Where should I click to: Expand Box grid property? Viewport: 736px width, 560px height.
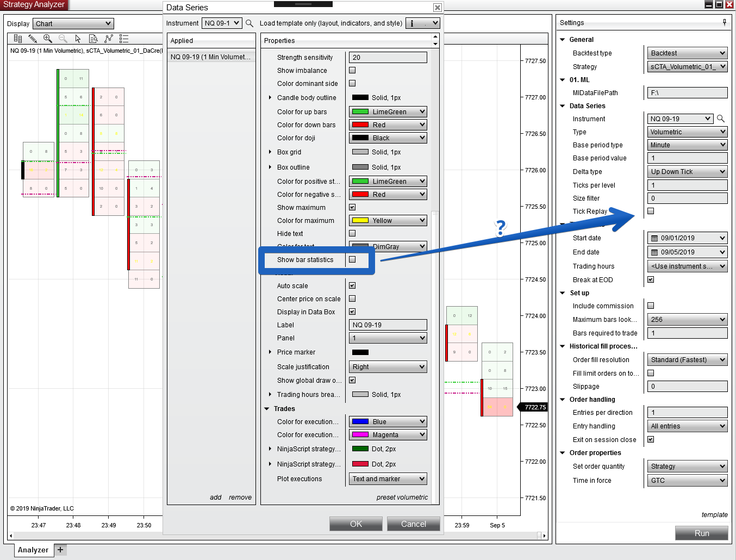pos(270,152)
